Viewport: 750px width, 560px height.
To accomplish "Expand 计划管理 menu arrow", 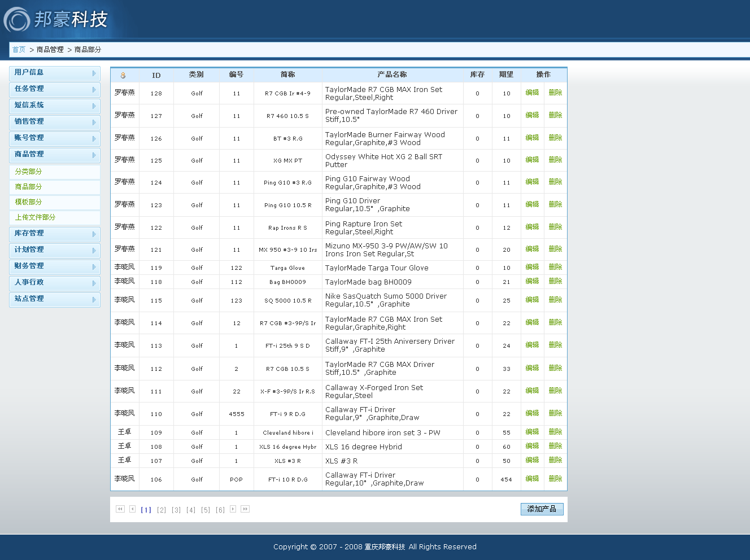I will click(94, 251).
